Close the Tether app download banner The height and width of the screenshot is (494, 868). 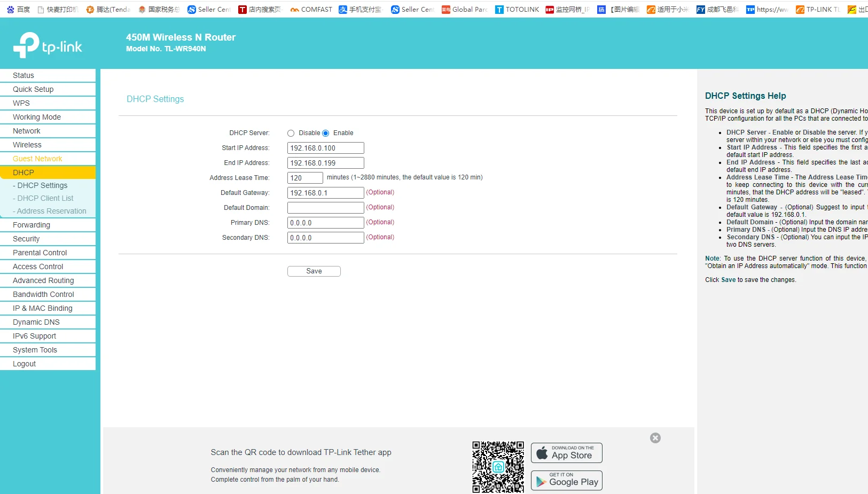(x=655, y=438)
